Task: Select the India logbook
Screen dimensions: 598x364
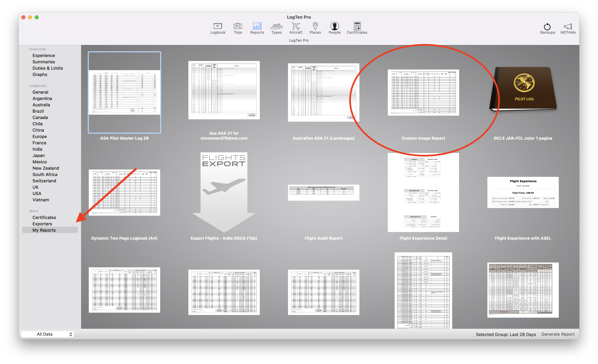Action: [x=37, y=149]
